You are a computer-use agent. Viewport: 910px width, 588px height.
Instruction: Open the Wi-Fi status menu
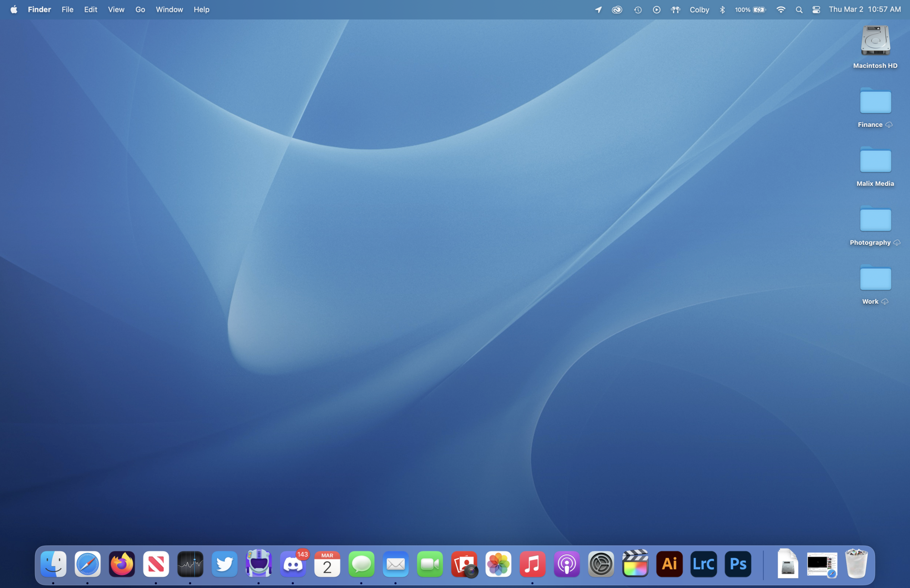click(781, 10)
